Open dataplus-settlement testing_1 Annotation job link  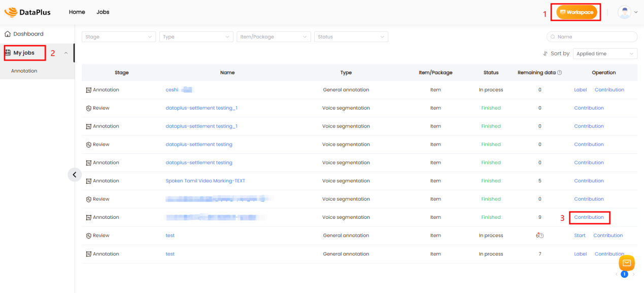pyautogui.click(x=201, y=126)
